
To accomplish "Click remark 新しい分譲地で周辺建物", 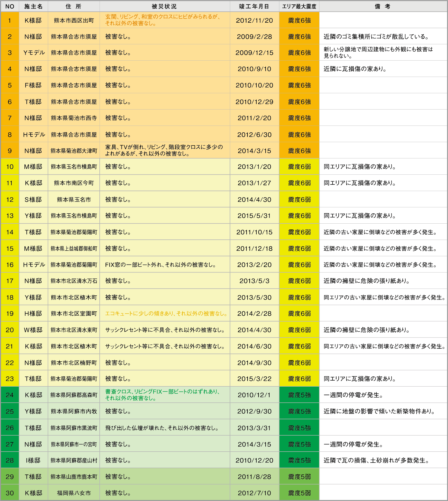I will point(378,53).
